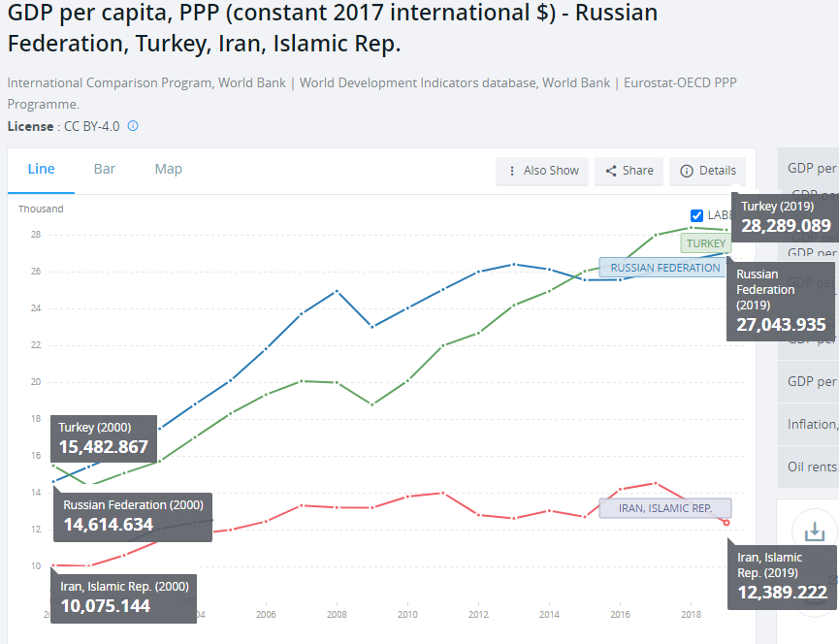Click the Iran (2019) tooltip 12,389.222
Image resolution: width=839 pixels, height=644 pixels.
(x=783, y=593)
